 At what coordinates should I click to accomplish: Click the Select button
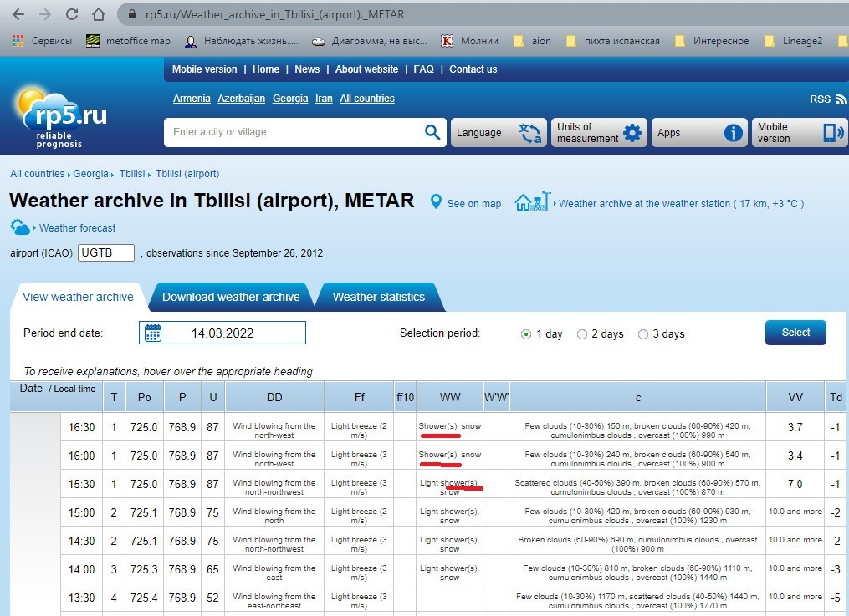795,333
